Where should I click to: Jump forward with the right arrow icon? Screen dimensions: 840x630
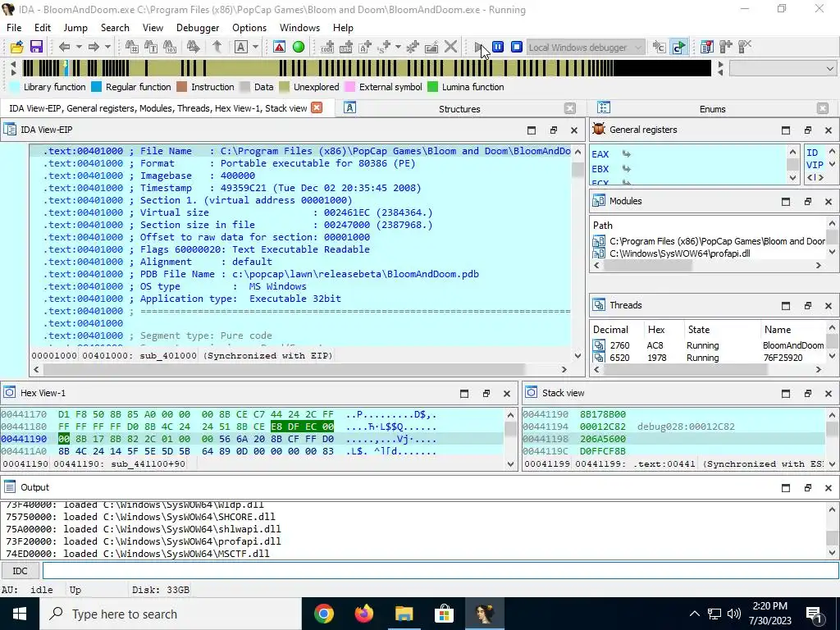tap(94, 47)
